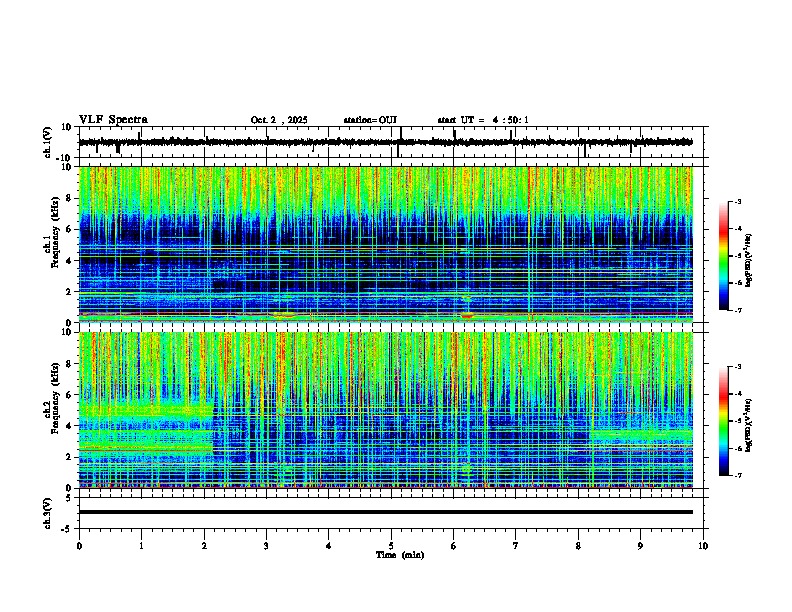Click the large spike near 5.1 min in ch.1 waveform
The image size is (792, 612).
click(400, 142)
